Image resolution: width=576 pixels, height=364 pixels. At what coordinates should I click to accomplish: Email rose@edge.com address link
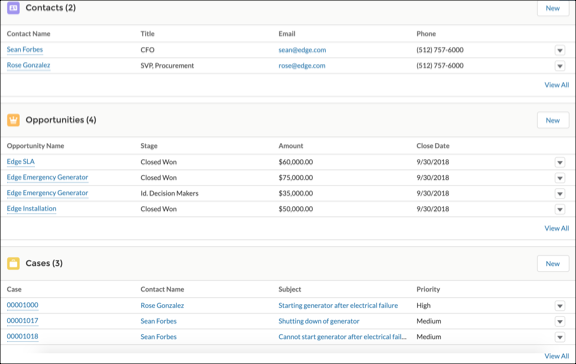(x=302, y=66)
